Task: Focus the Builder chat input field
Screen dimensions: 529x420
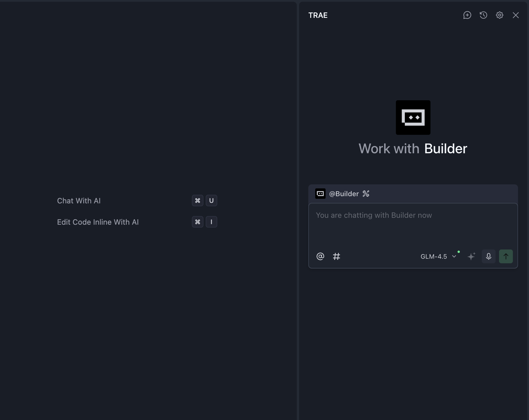Action: point(413,225)
